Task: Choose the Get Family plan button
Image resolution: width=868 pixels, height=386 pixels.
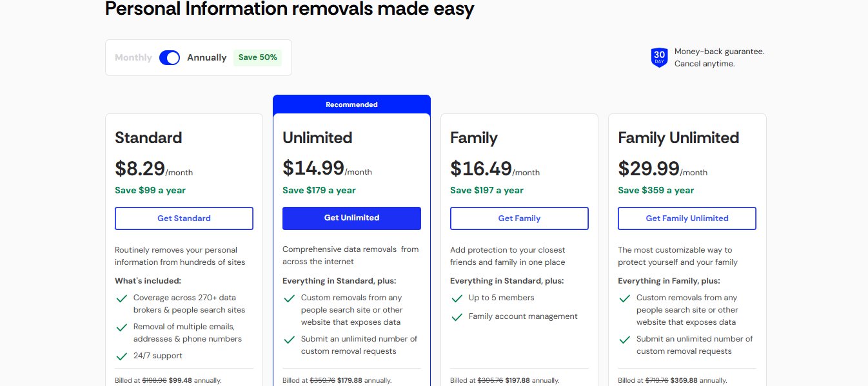Action: [519, 218]
